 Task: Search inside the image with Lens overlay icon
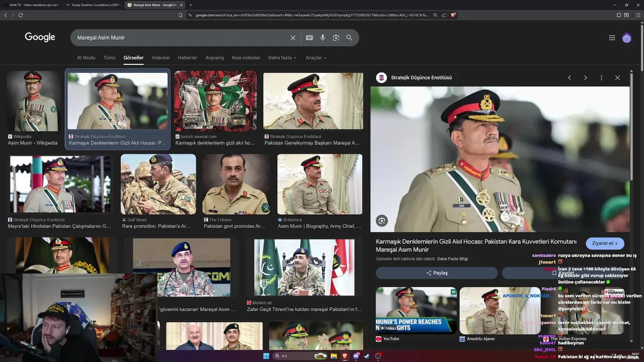point(382,221)
